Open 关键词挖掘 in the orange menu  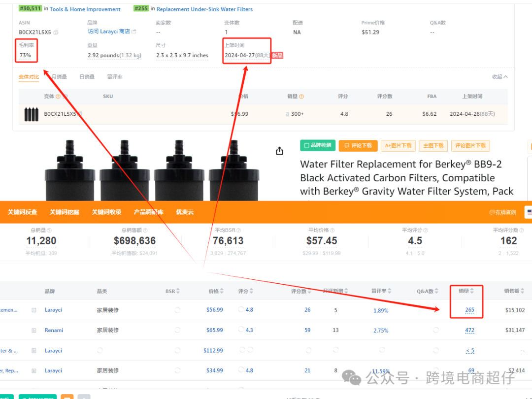pos(64,212)
